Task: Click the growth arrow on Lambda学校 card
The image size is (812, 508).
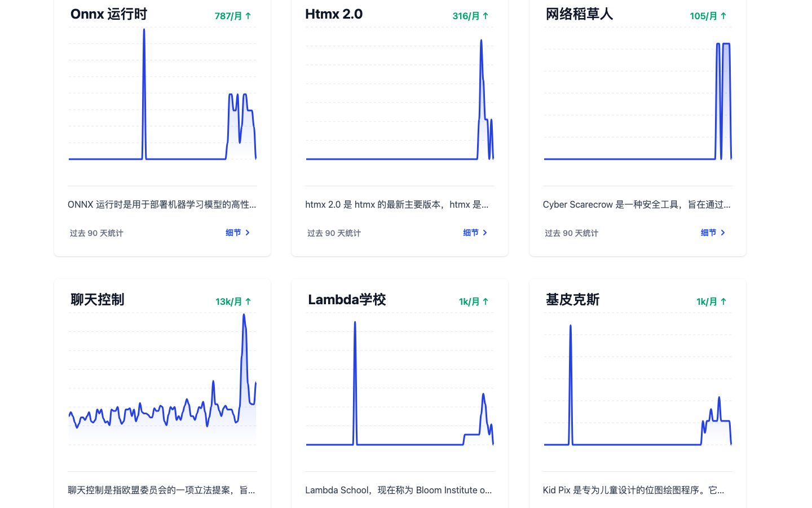Action: (x=487, y=301)
